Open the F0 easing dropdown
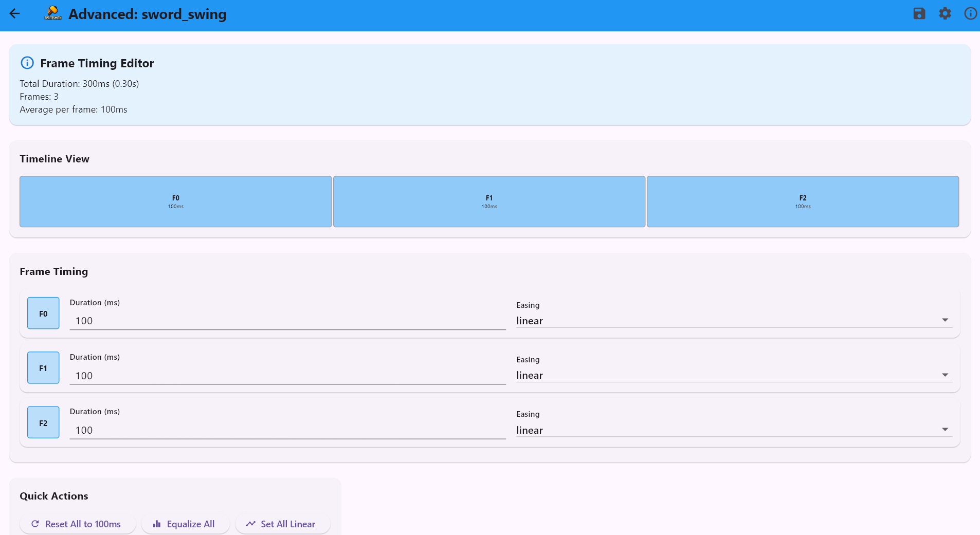 [x=734, y=321]
